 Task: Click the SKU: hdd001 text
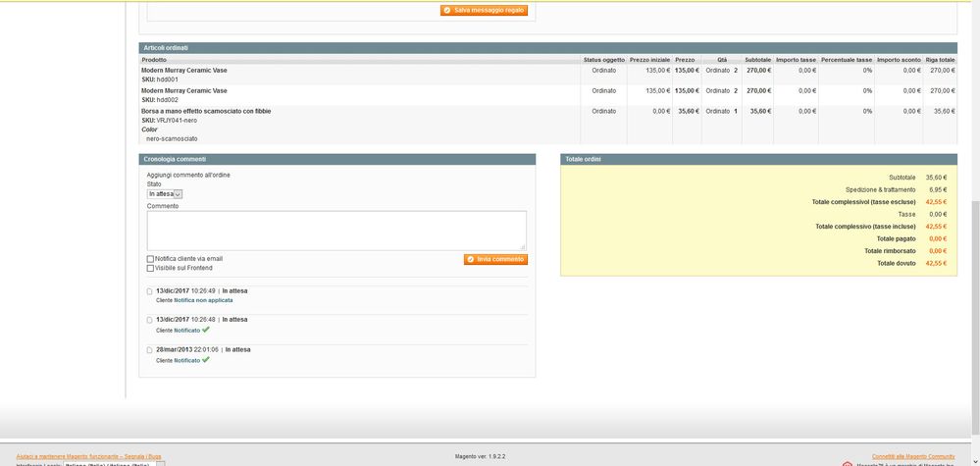[160, 80]
